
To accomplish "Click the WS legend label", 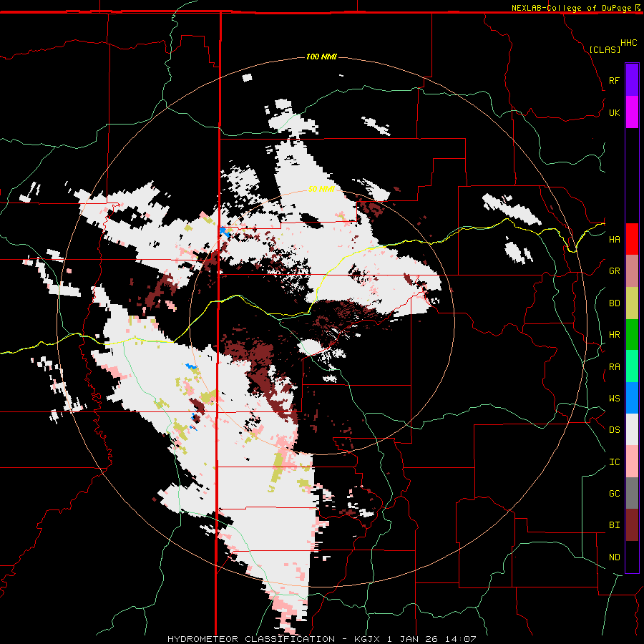I will pyautogui.click(x=614, y=399).
